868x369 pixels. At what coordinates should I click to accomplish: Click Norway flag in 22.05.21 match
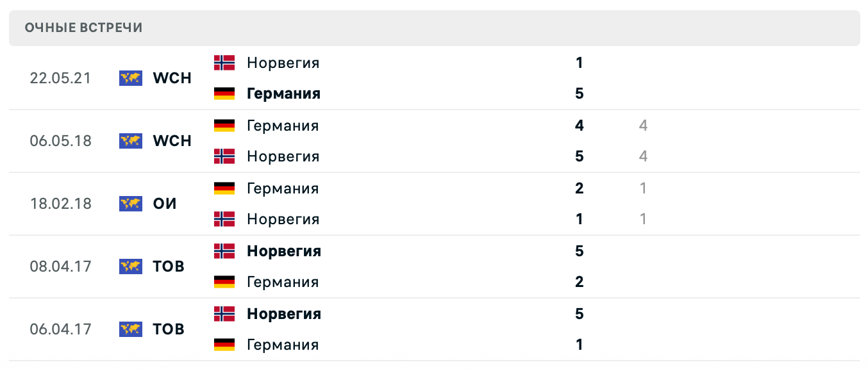pyautogui.click(x=224, y=63)
